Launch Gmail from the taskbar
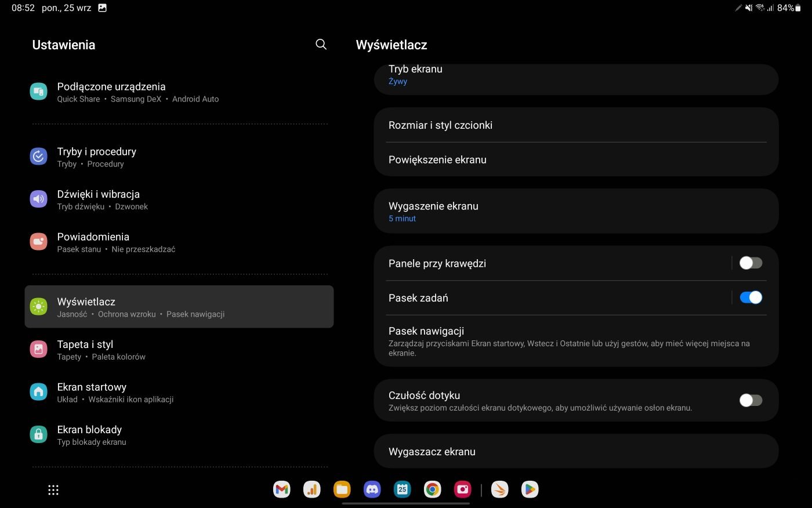The image size is (812, 508). click(282, 489)
